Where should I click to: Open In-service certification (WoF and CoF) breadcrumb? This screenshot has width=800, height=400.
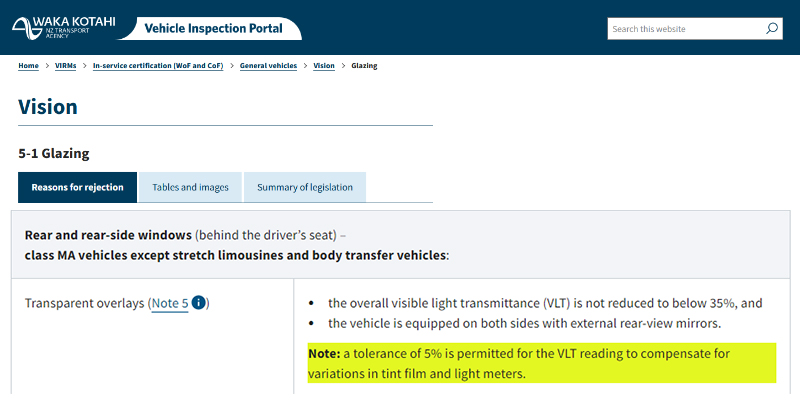[x=158, y=66]
